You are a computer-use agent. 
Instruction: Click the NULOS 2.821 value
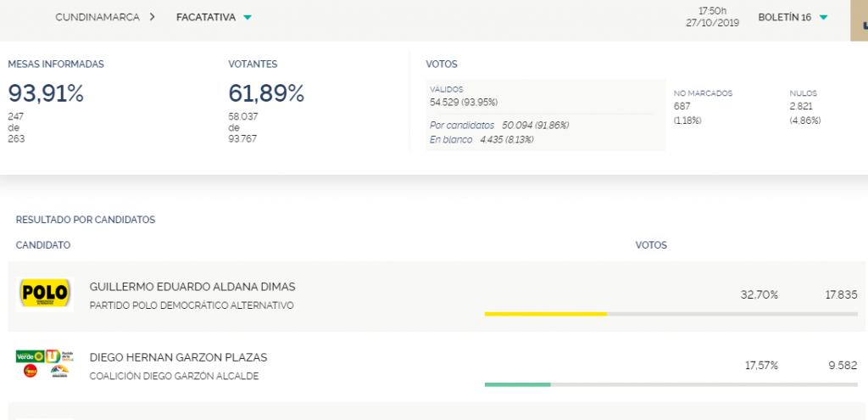(x=801, y=106)
